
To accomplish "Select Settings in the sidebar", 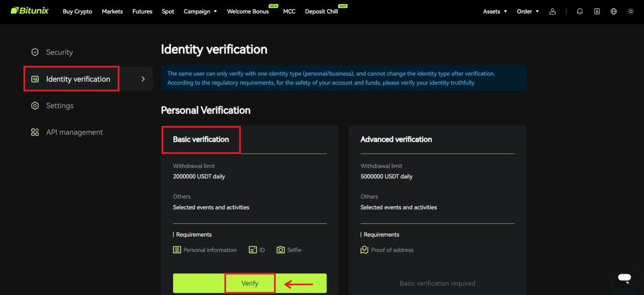I will tap(60, 106).
